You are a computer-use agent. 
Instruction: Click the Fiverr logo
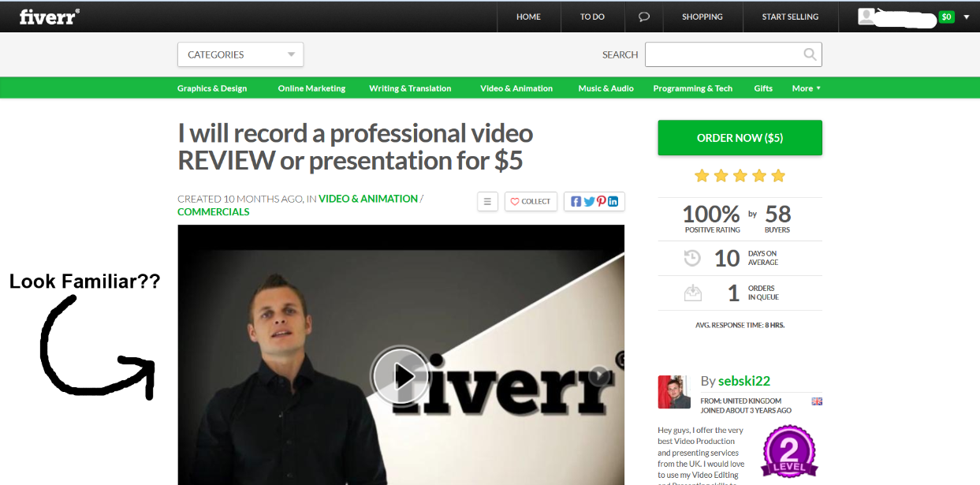pos(46,17)
